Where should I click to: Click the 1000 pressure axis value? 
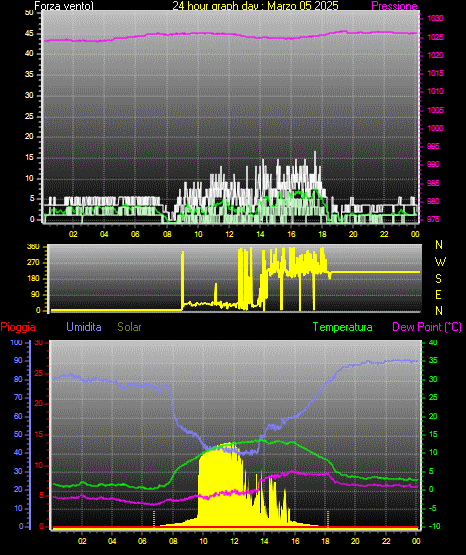435,128
